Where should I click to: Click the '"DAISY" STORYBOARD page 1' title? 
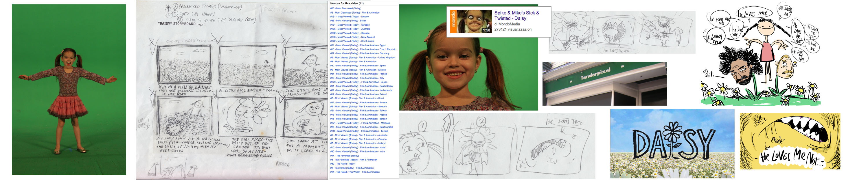(x=181, y=24)
